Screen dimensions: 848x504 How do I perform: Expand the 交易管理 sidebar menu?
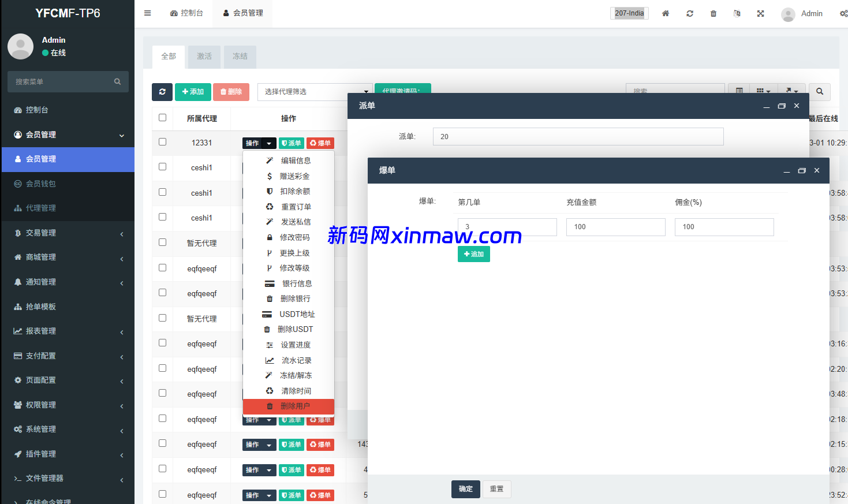pos(68,233)
